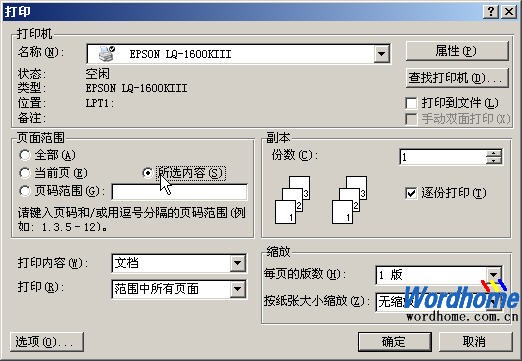
Task: Click the 类型 value EPSON LQ-1600KIII text
Action: (136, 88)
